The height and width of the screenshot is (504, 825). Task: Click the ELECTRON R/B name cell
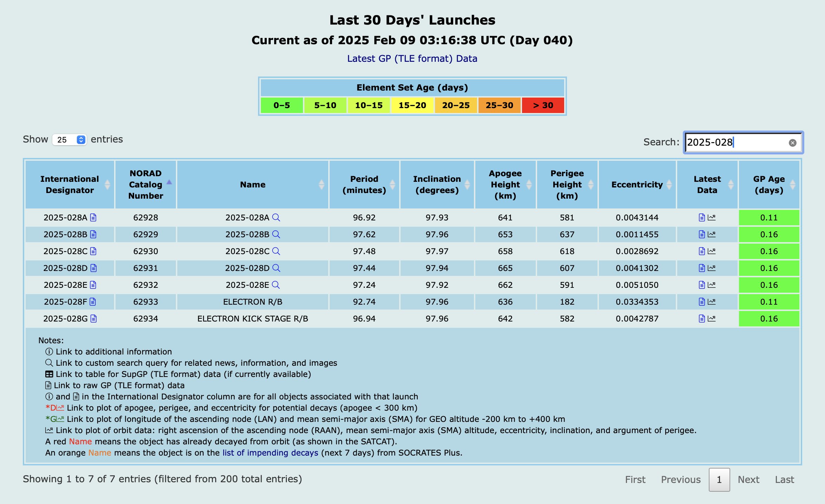tap(253, 302)
